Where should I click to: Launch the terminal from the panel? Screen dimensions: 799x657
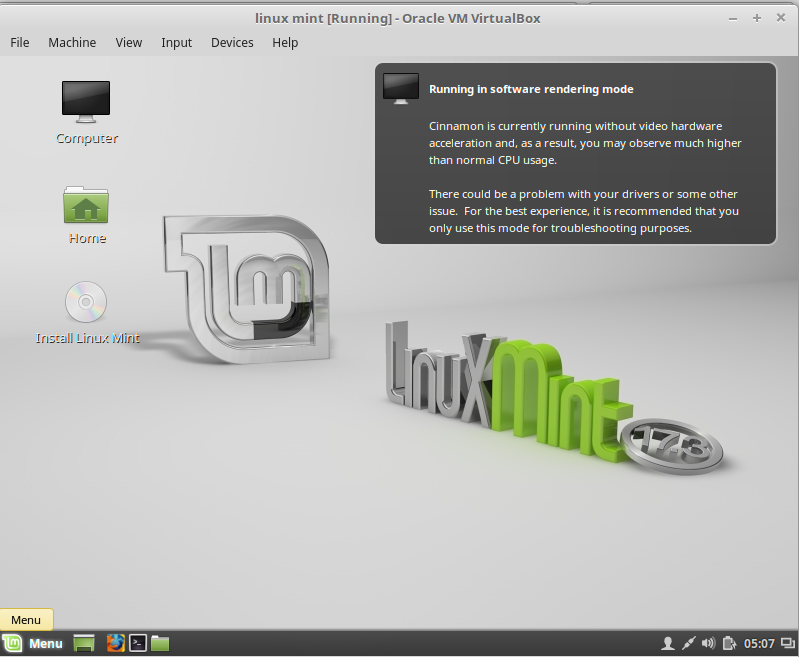click(x=138, y=643)
